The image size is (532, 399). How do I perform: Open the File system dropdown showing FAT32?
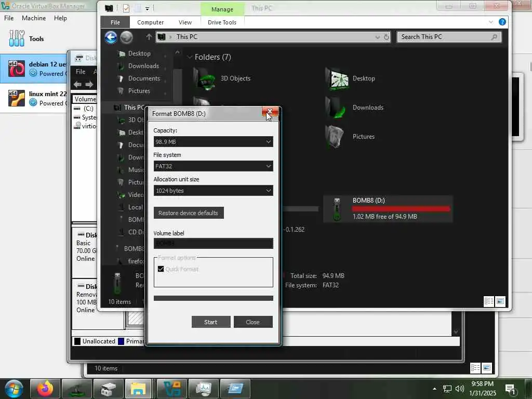click(213, 166)
